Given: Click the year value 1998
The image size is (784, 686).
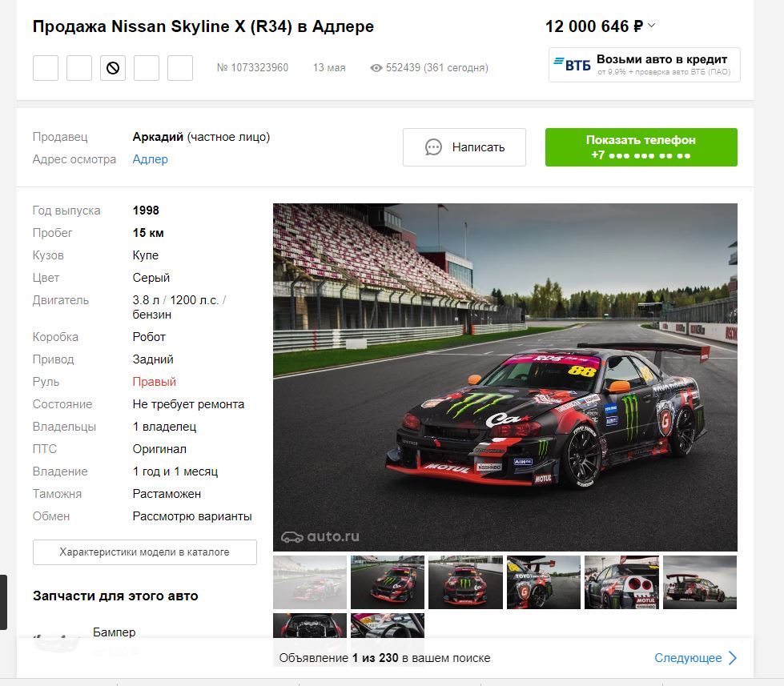Looking at the screenshot, I should [146, 211].
